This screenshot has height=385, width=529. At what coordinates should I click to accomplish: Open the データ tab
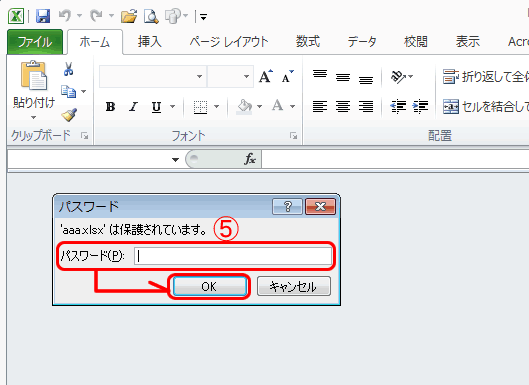[362, 42]
